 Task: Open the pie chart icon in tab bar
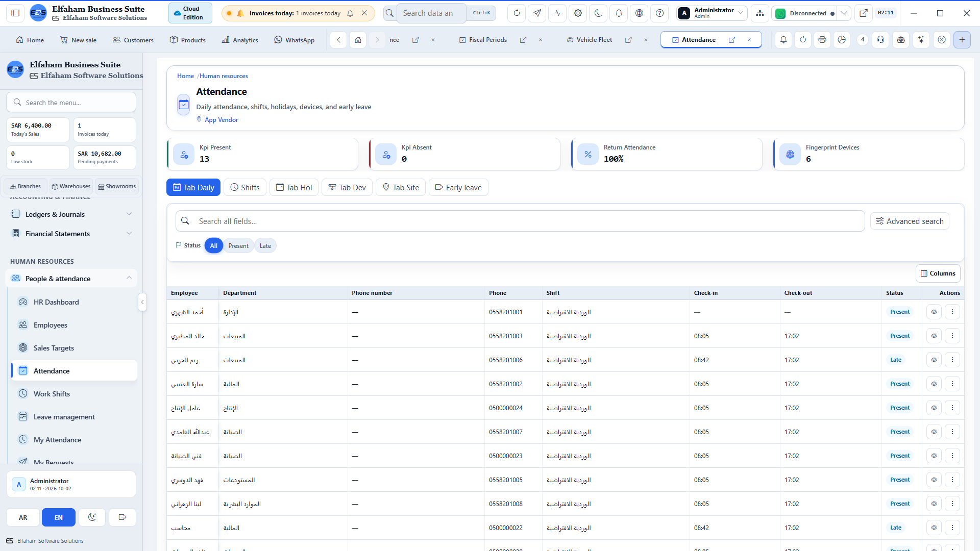click(842, 40)
